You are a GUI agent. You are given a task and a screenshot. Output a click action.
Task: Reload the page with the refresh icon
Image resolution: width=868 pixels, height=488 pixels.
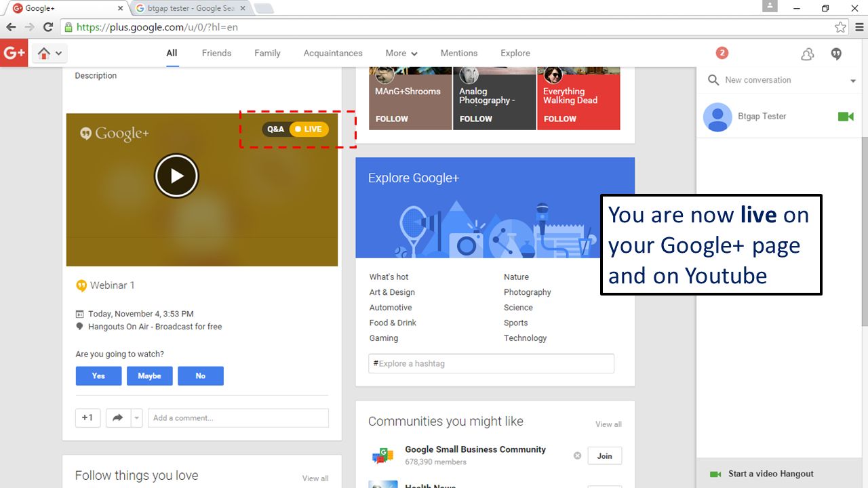[48, 27]
